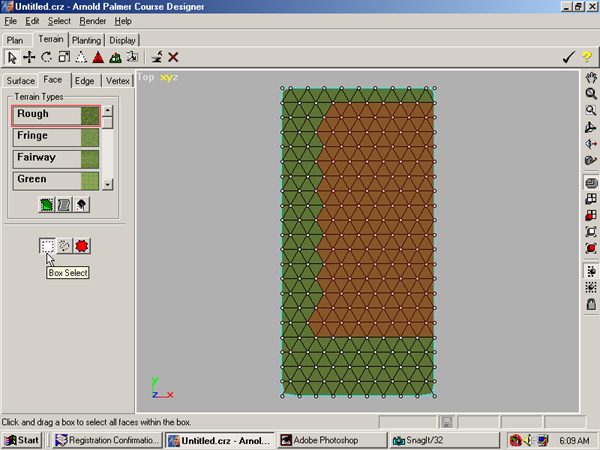The width and height of the screenshot is (600, 450).
Task: Open the Vertex sub-tab
Action: (118, 81)
